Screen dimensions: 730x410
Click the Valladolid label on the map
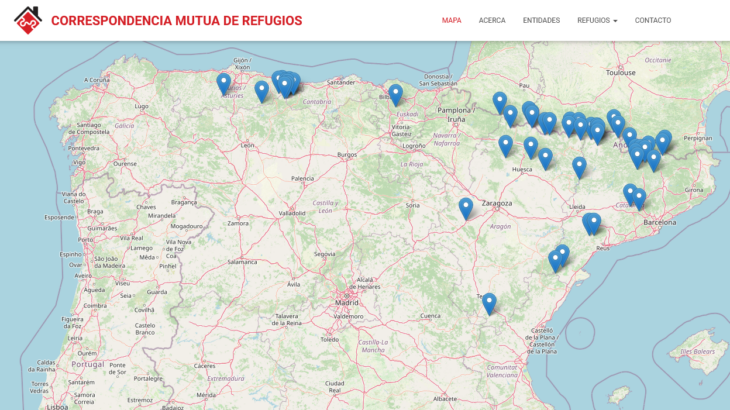pos(291,213)
